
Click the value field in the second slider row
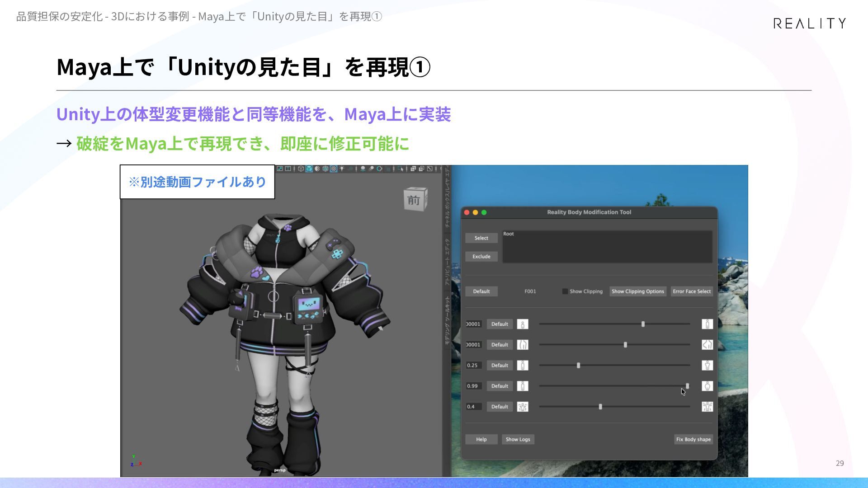pyautogui.click(x=474, y=345)
